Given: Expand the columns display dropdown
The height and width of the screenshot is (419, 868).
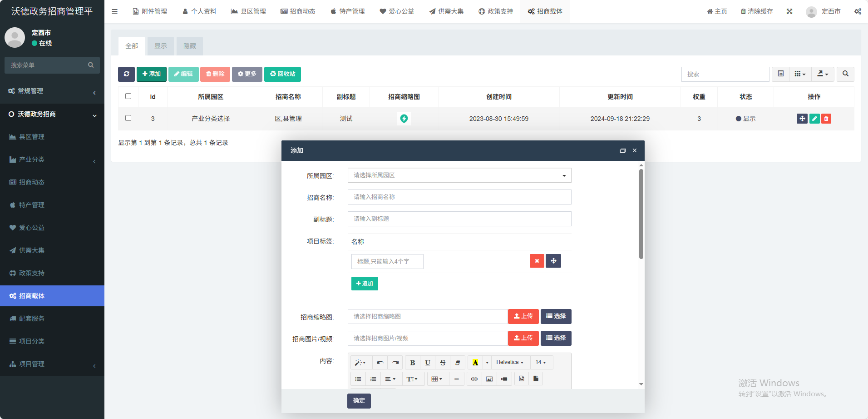Looking at the screenshot, I should pyautogui.click(x=800, y=74).
